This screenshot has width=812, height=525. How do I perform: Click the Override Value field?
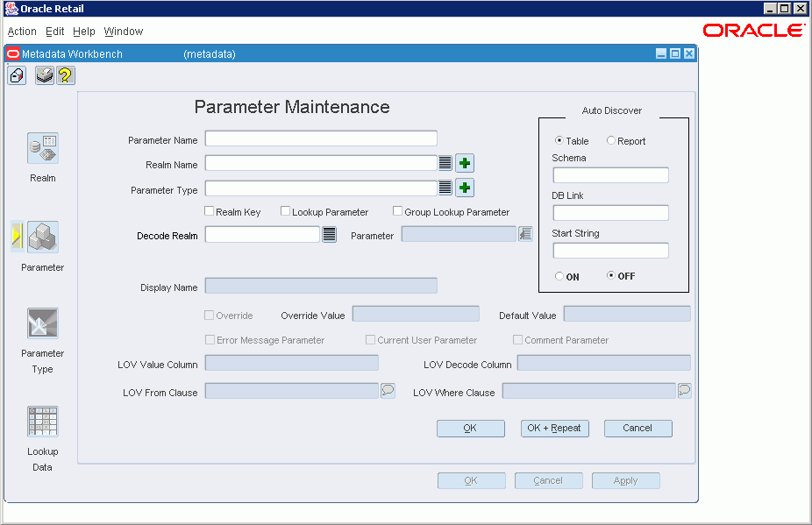pyautogui.click(x=416, y=314)
